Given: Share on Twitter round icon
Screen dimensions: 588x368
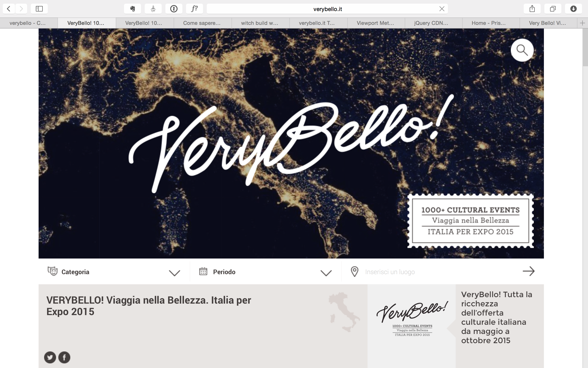Looking at the screenshot, I should tap(50, 357).
